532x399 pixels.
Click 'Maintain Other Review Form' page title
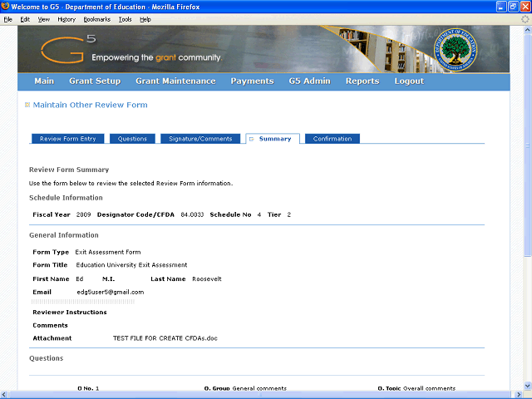tap(91, 105)
